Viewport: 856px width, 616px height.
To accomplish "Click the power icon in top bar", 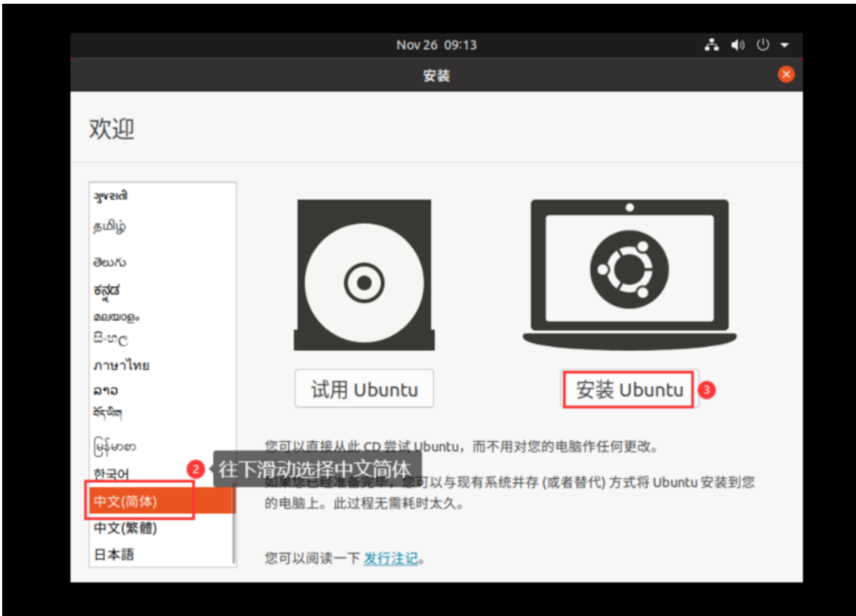I will [x=763, y=45].
